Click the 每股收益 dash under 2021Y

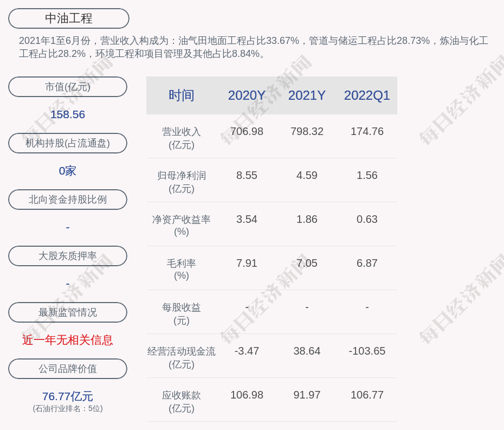click(x=307, y=307)
